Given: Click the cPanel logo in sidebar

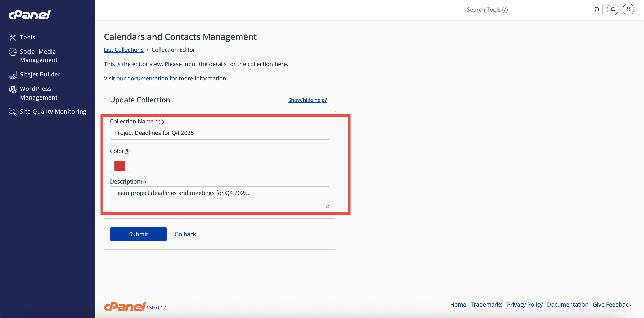Looking at the screenshot, I should pos(30,15).
